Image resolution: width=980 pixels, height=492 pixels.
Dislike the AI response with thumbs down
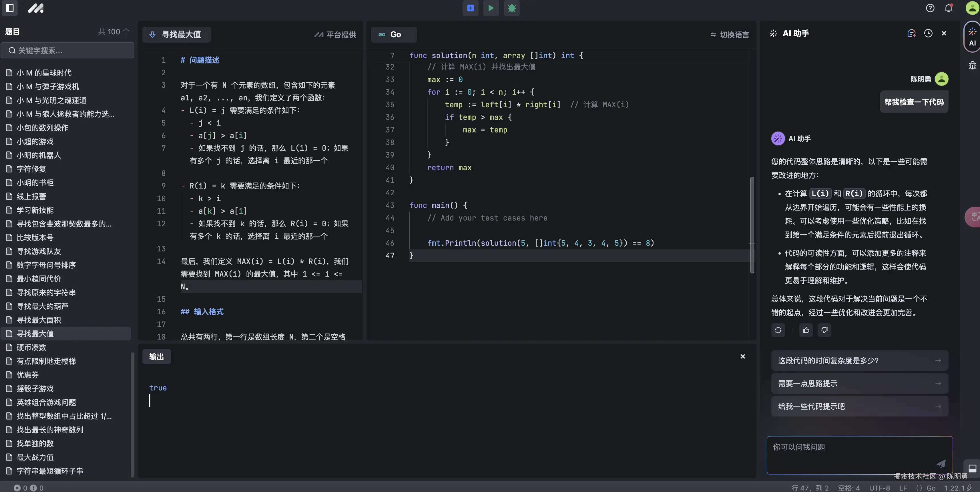[824, 330]
